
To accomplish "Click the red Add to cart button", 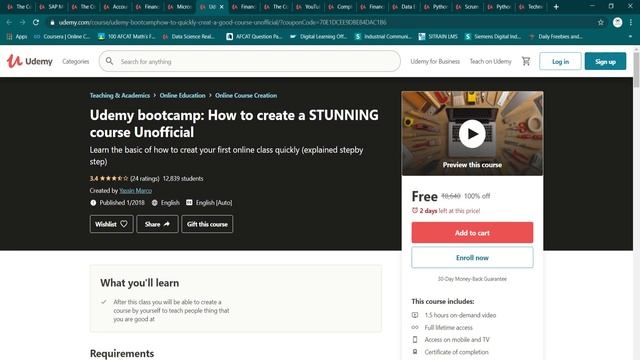I will tap(472, 233).
